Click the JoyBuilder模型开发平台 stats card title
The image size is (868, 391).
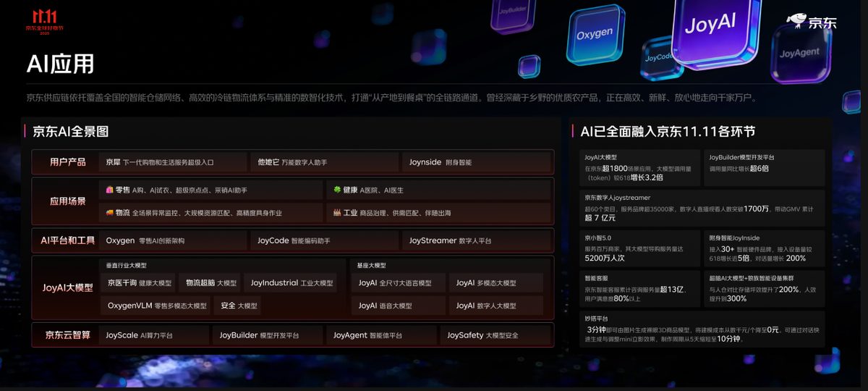coord(743,157)
